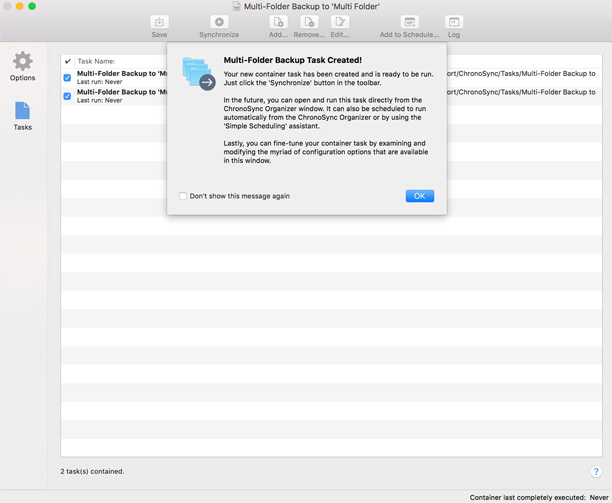
Task: Click the Task Name column header
Action: tap(96, 61)
